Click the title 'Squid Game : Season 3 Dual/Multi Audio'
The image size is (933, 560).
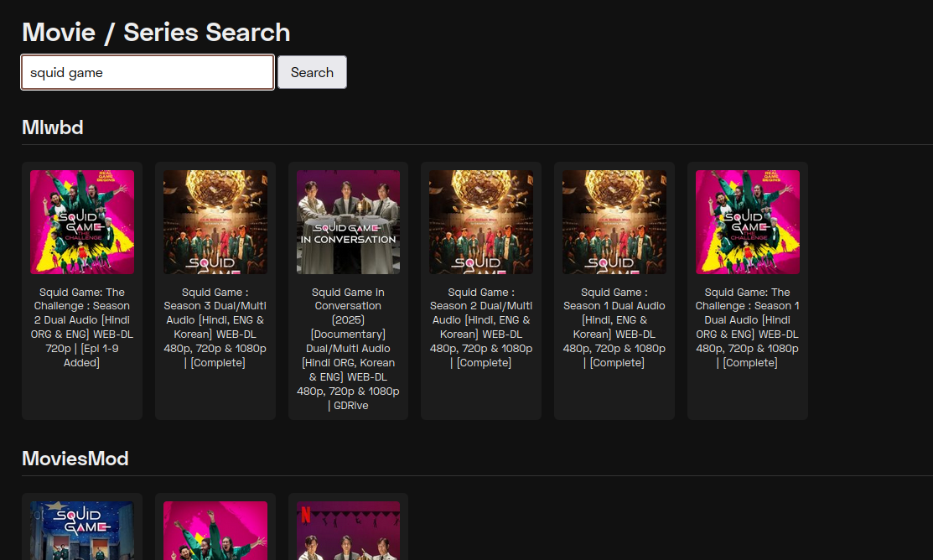(x=215, y=327)
